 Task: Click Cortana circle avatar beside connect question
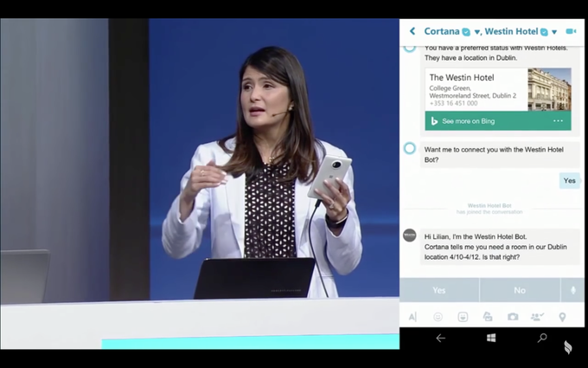click(x=410, y=148)
